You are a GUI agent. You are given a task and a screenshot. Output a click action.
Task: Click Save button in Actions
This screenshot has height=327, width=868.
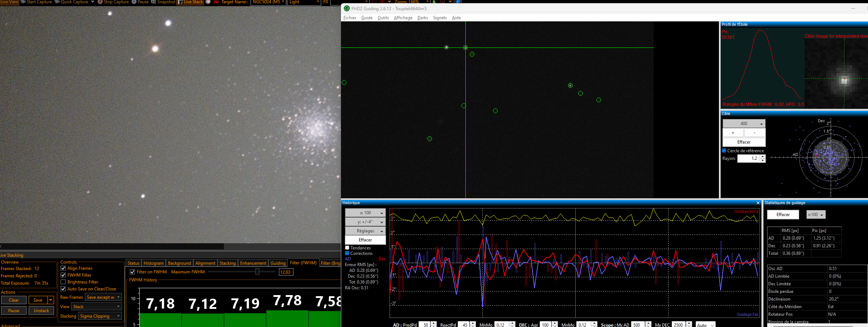tap(38, 300)
